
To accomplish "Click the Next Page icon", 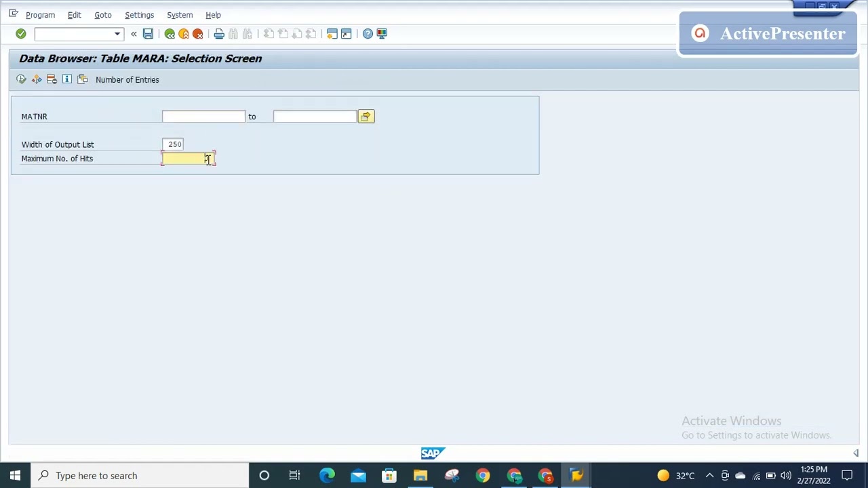I will coord(297,34).
